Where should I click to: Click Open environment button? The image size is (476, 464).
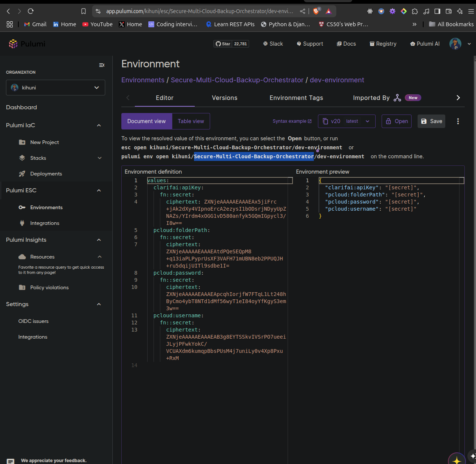click(397, 121)
